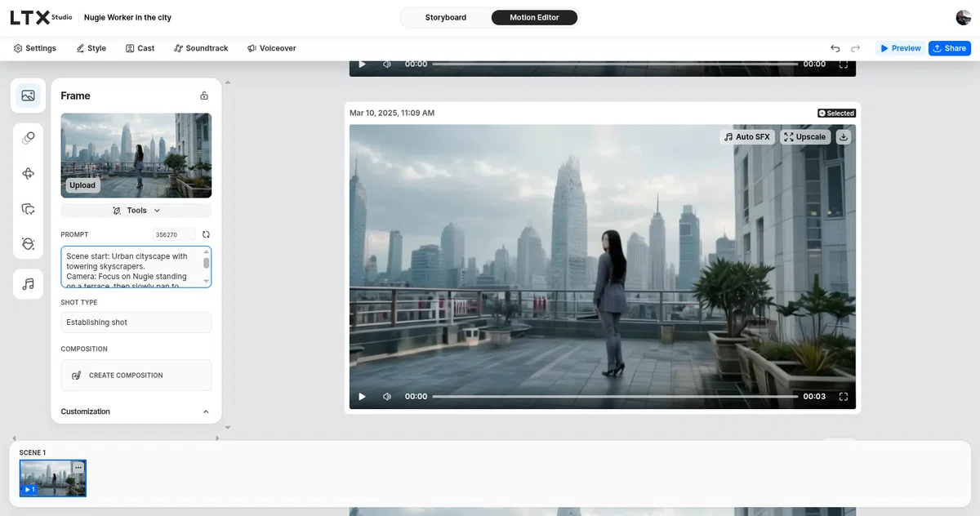The height and width of the screenshot is (516, 980).
Task: Click the Upscale button
Action: (x=805, y=137)
